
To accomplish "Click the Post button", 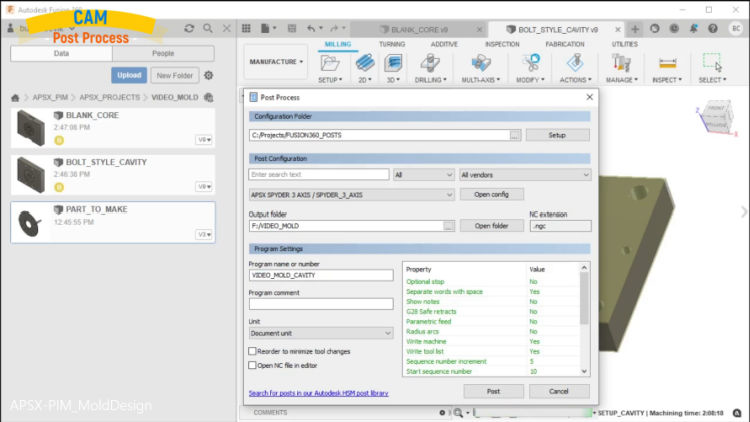I will (x=493, y=391).
